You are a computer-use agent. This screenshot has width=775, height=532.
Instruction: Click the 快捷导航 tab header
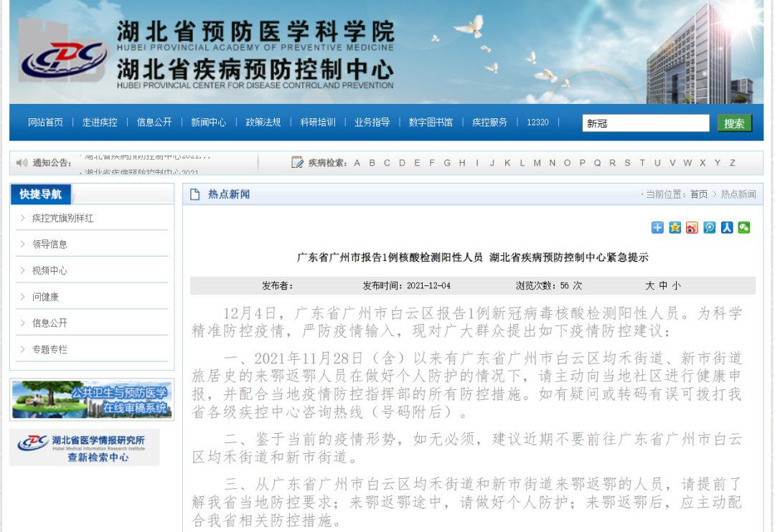tap(41, 194)
